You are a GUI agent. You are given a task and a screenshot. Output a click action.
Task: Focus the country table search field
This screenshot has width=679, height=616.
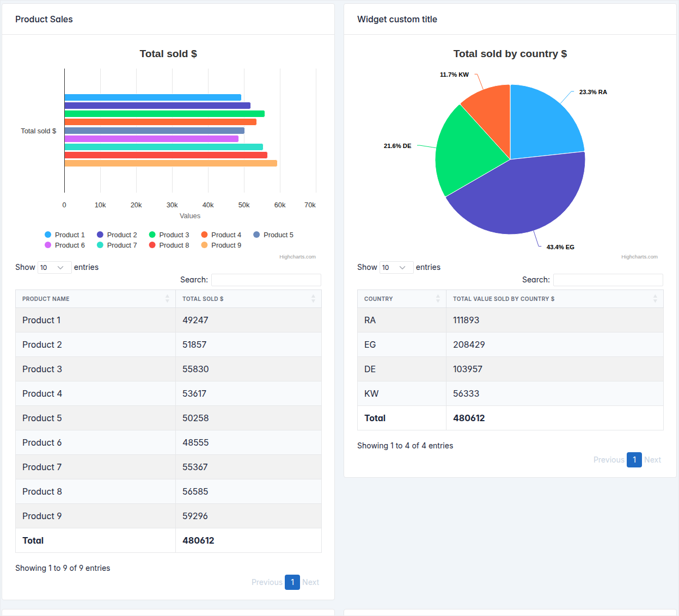608,280
